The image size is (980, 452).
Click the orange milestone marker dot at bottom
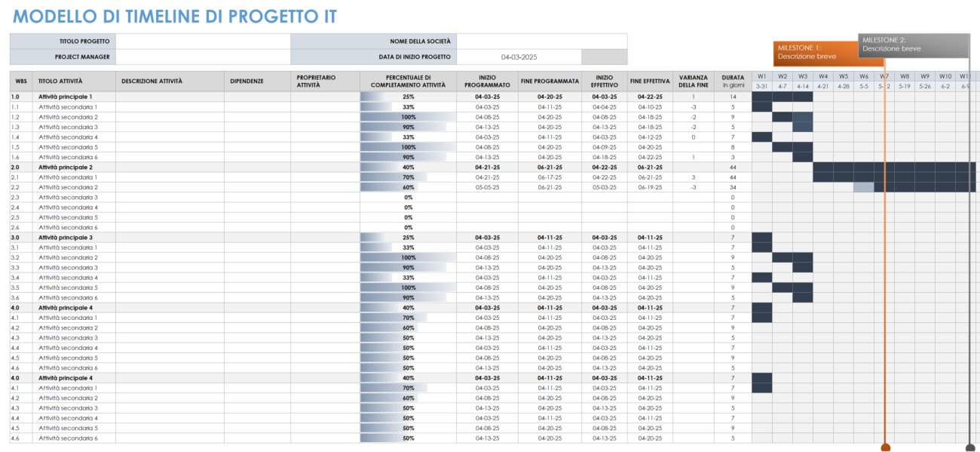point(886,447)
